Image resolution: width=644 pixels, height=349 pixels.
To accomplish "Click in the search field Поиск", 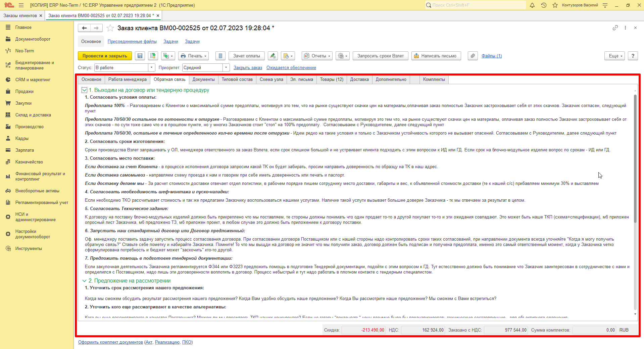I will coord(475,5).
